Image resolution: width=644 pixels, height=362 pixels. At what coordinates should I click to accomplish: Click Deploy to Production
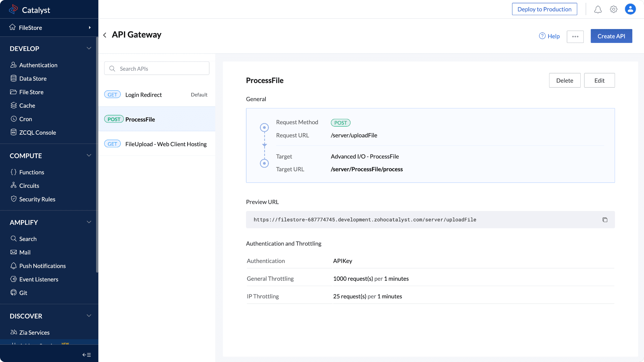544,9
